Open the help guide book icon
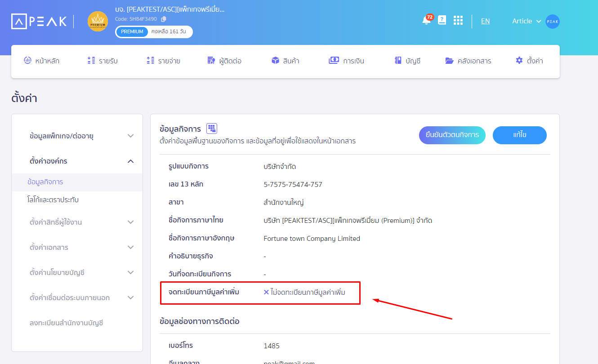 pyautogui.click(x=442, y=20)
